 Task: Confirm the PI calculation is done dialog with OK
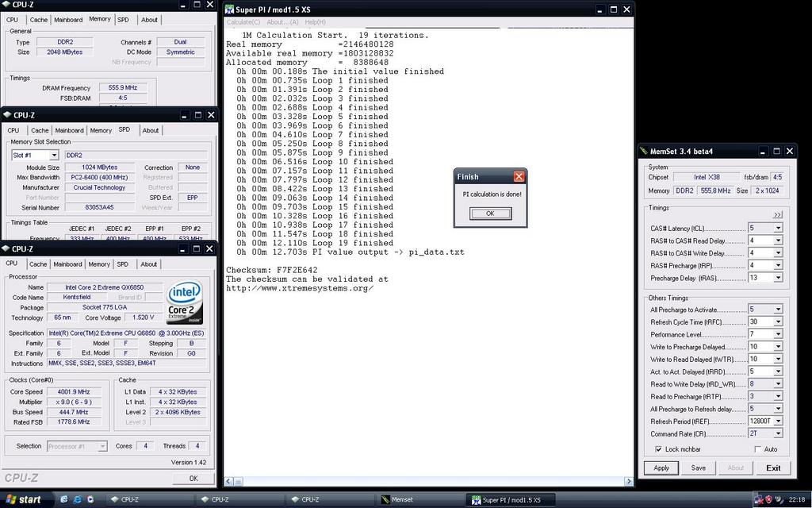[x=490, y=214]
